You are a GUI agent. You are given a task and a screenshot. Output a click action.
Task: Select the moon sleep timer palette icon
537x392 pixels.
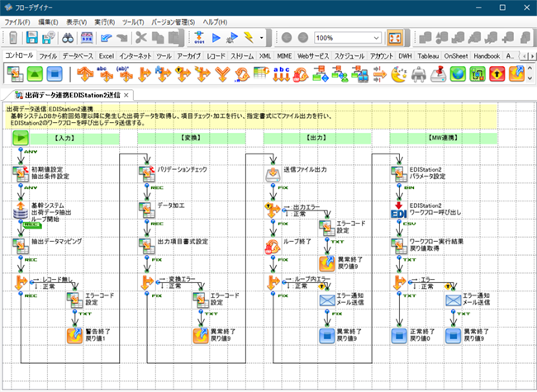coord(399,73)
